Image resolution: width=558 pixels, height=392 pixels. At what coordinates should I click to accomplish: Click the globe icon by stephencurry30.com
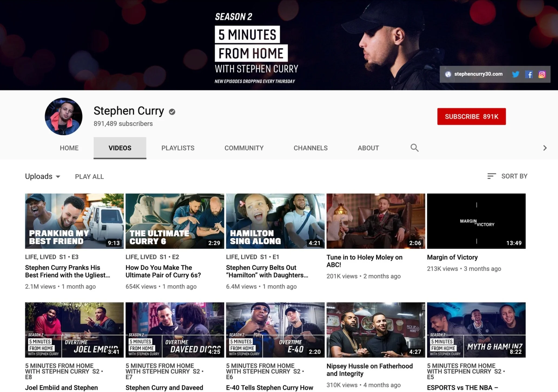click(x=448, y=74)
